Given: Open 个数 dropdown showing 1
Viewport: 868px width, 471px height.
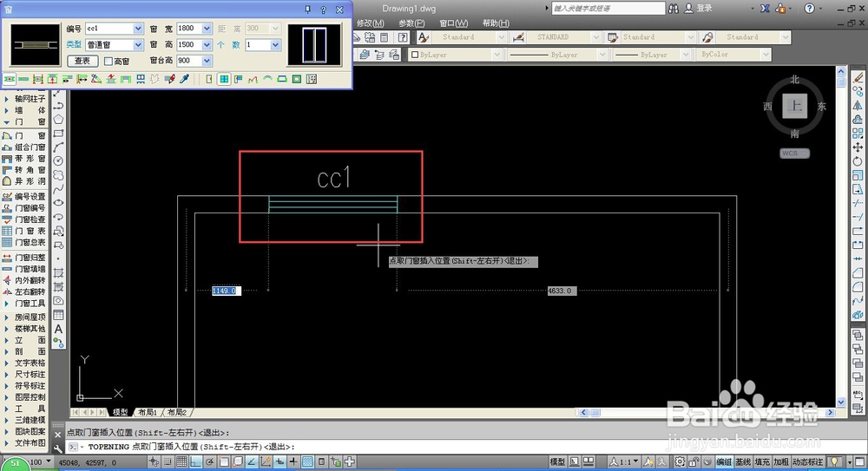Looking at the screenshot, I should click(275, 45).
